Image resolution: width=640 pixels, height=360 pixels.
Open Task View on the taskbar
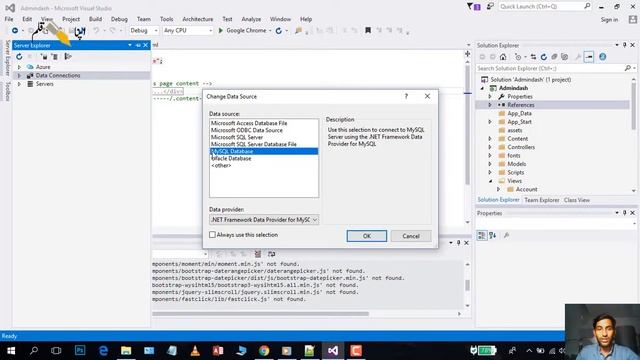click(56, 351)
